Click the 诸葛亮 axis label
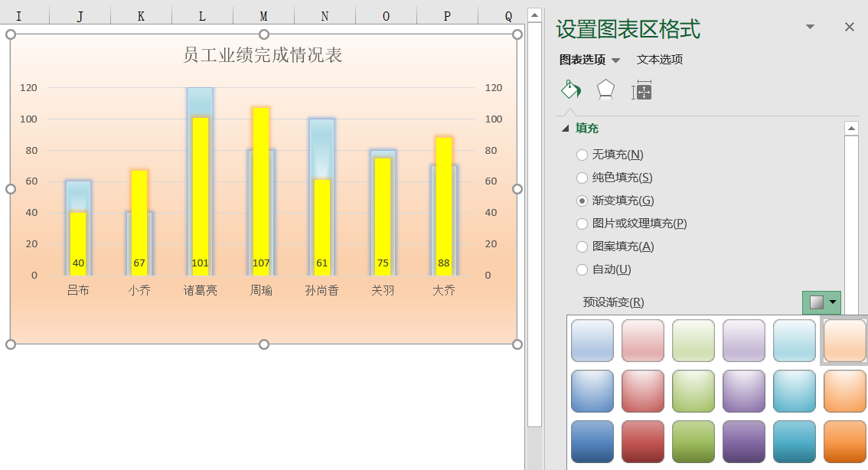This screenshot has height=470, width=868. (200, 290)
